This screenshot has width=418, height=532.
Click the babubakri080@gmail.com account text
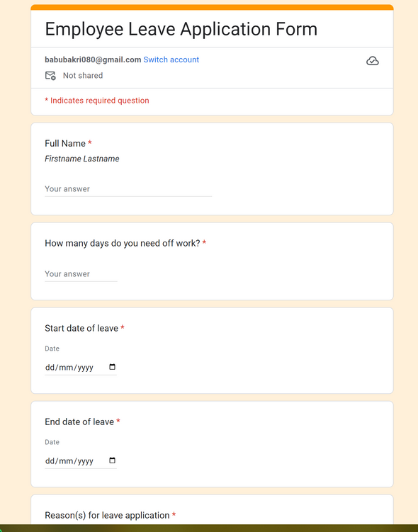click(x=93, y=60)
